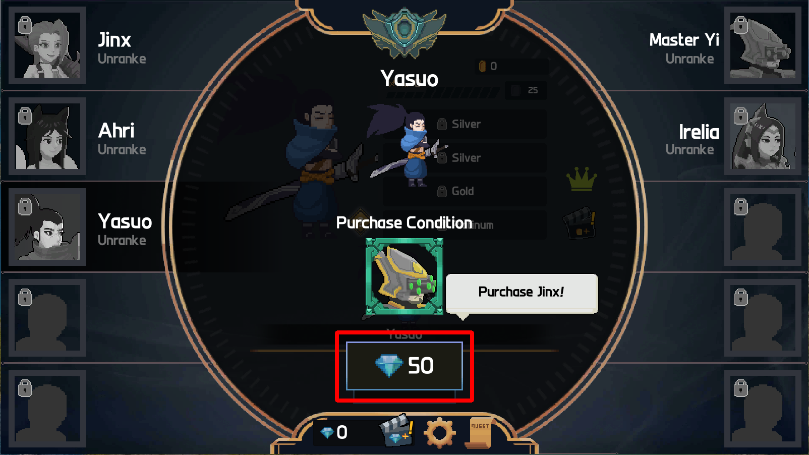Select Master Yi's locked portrait
Screen dimensions: 809x455
point(762,45)
